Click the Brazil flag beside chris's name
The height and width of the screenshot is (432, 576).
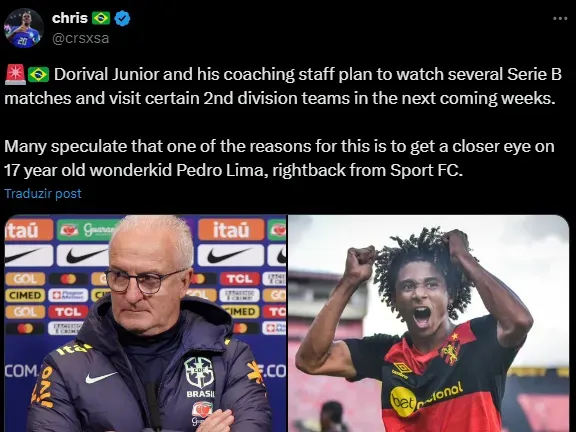pos(101,18)
